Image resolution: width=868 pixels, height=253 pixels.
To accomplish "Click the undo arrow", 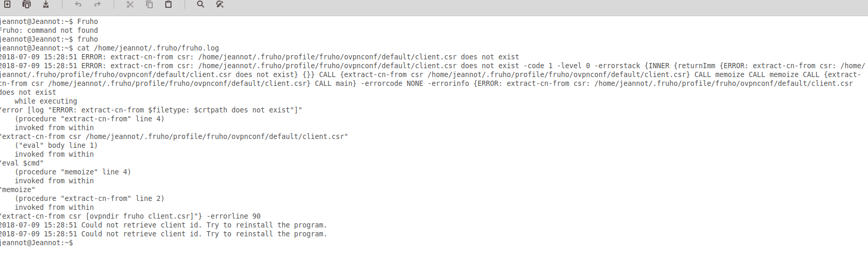I will [78, 4].
